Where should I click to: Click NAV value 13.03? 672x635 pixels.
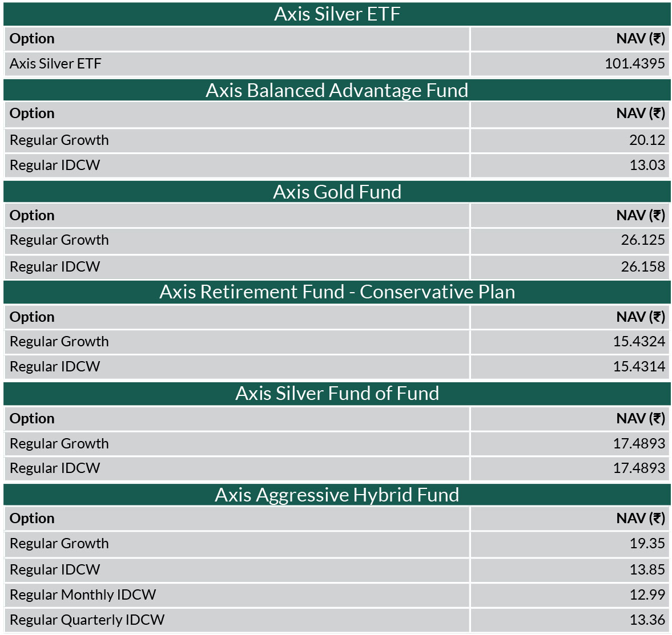pyautogui.click(x=647, y=165)
